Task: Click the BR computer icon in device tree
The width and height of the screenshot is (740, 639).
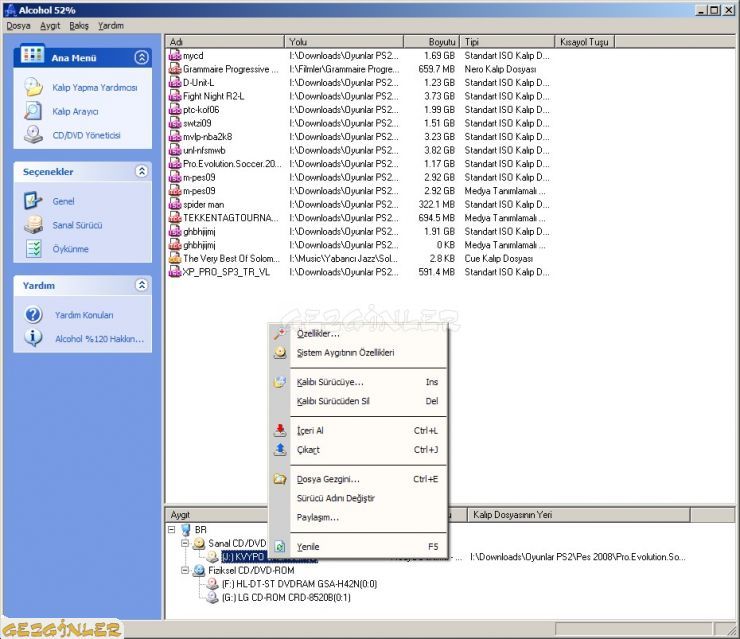Action: click(x=186, y=530)
